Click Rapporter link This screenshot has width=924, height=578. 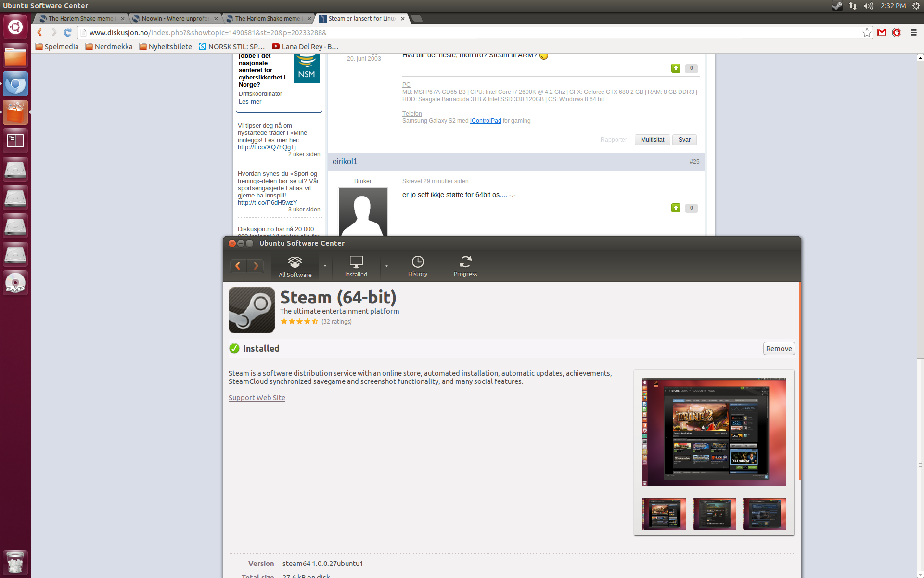pos(614,140)
